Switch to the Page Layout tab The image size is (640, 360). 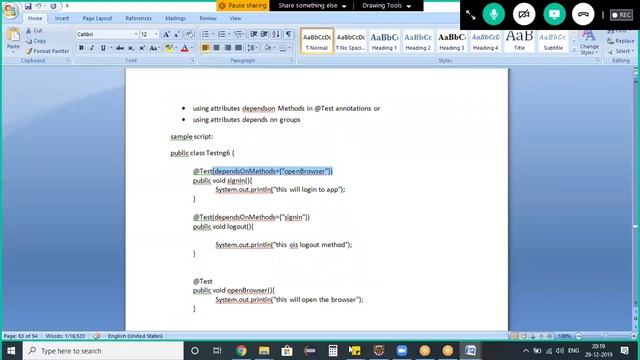coord(97,18)
